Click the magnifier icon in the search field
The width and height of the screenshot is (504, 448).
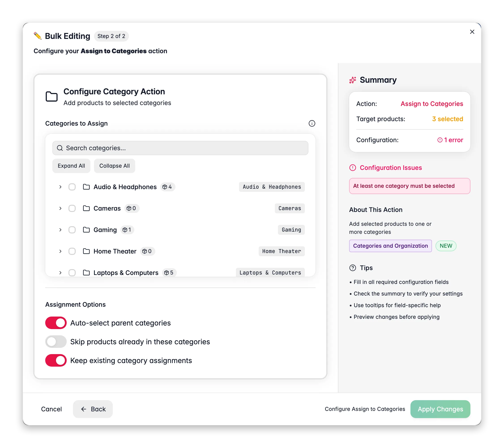tap(60, 148)
